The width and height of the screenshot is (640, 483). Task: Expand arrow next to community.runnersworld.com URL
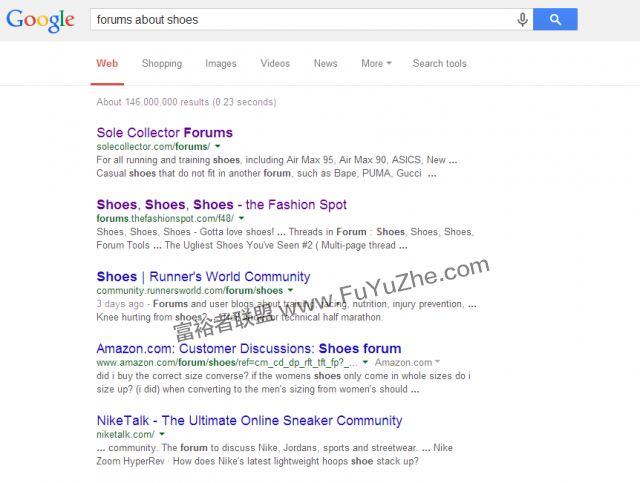click(290, 290)
